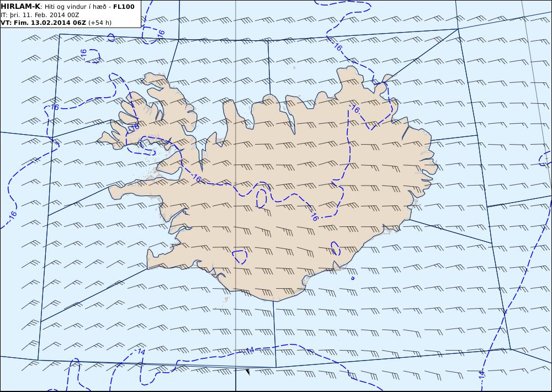Click the 14 label directly south of Iceland's south coast
Image resolution: width=552 pixels, height=392 pixels.
[x=250, y=351]
